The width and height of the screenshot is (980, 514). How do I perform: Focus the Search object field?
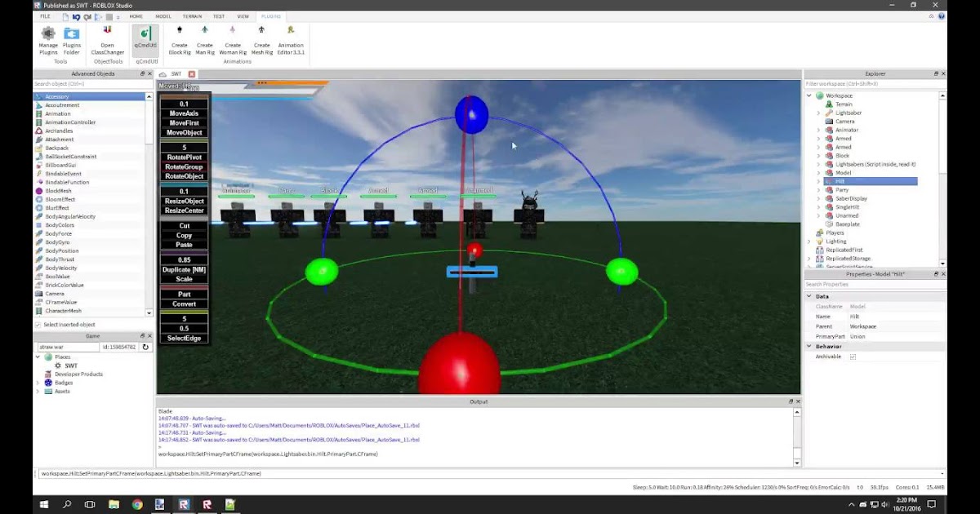click(92, 84)
